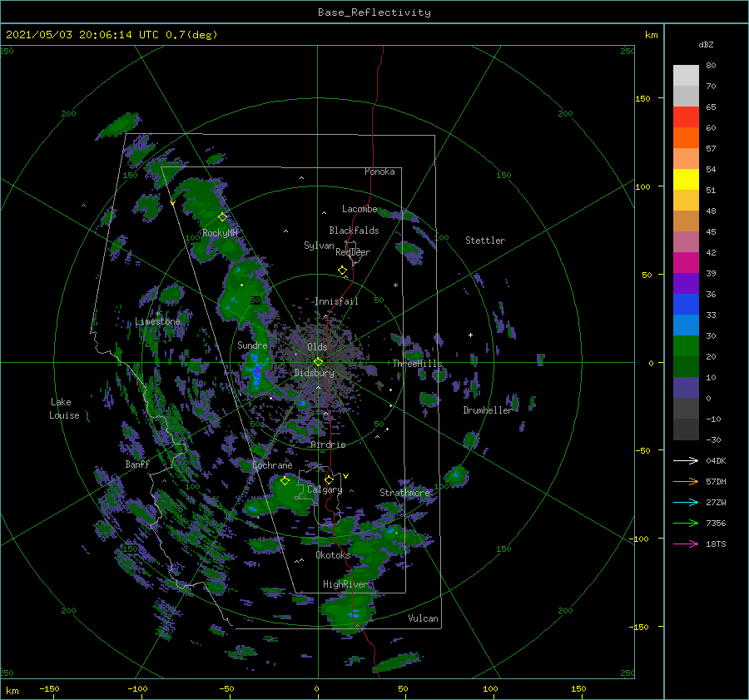The height and width of the screenshot is (700, 749).
Task: Click the Strathmore label
Action: click(x=405, y=493)
